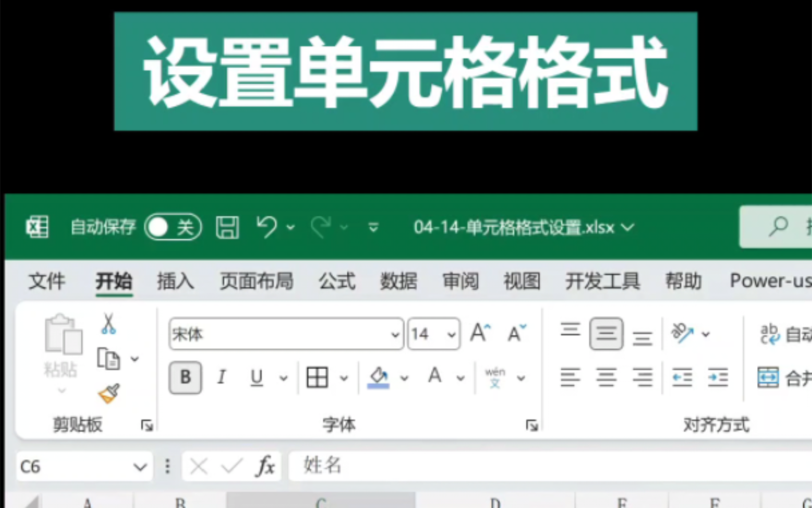The image size is (812, 508).
Task: Click the Decrease Indent icon
Action: tap(682, 377)
